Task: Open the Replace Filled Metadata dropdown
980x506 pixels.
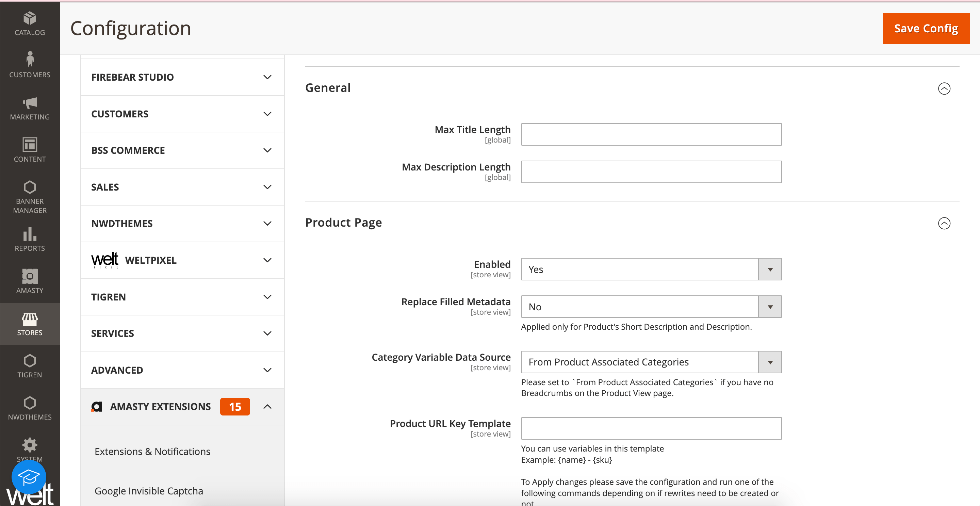Action: click(651, 307)
